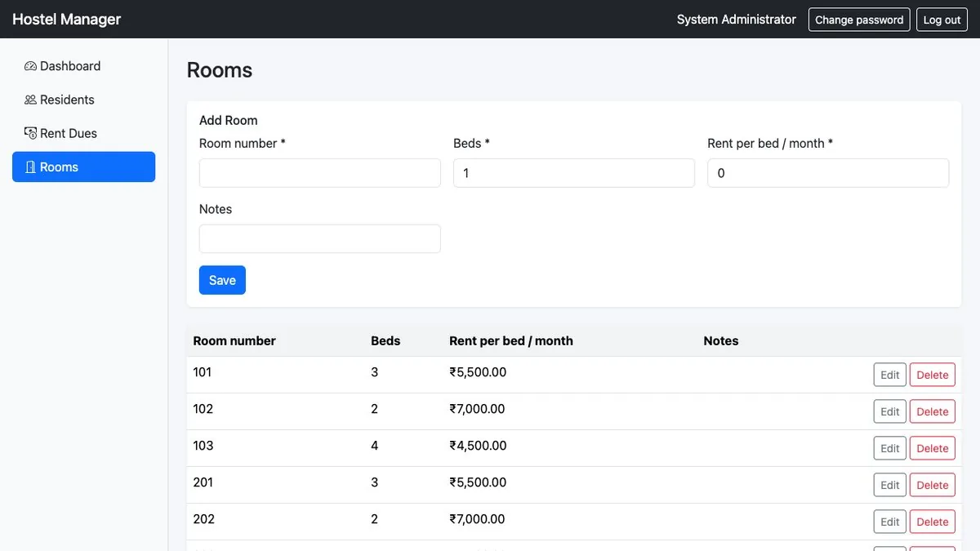Click the Rent Dues cash icon
This screenshot has height=551, width=980.
pos(30,133)
